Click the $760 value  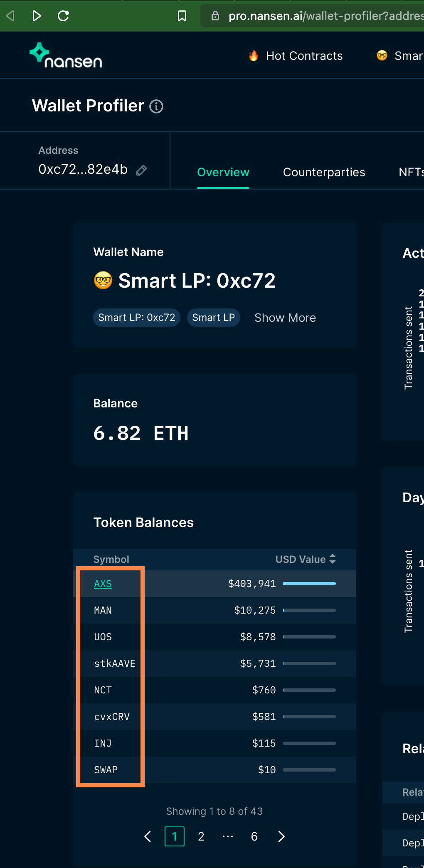264,690
